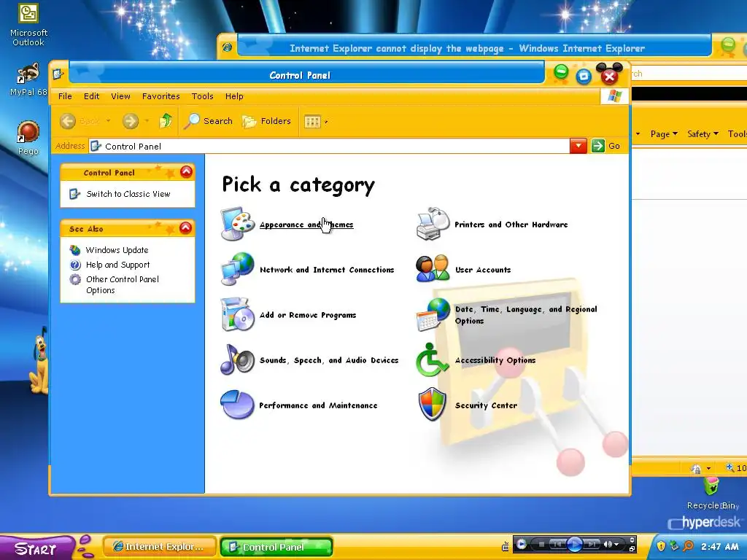Open the Recycle Bin desktop icon
Viewport: 747px width, 560px height.
point(711,486)
